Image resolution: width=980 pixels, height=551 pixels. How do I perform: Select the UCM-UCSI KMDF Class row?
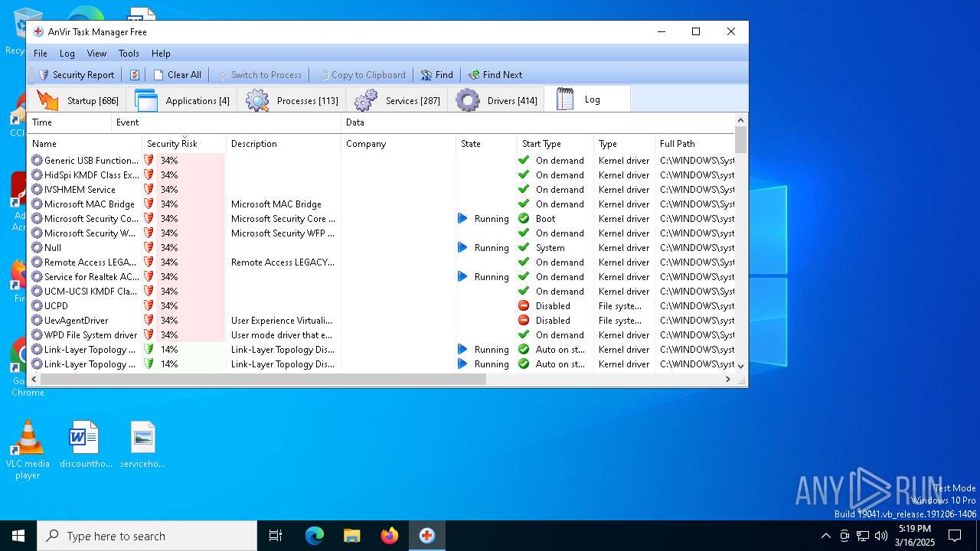tap(381, 292)
